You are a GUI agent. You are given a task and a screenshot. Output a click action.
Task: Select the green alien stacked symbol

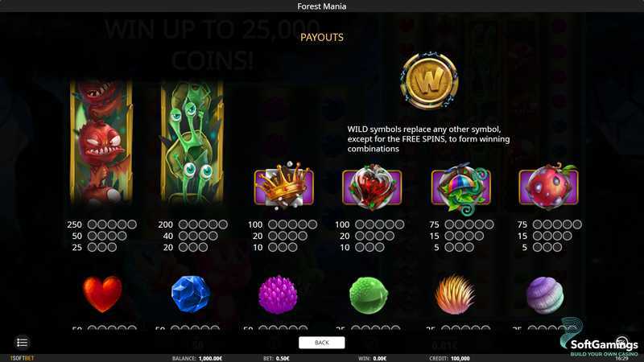click(x=192, y=142)
